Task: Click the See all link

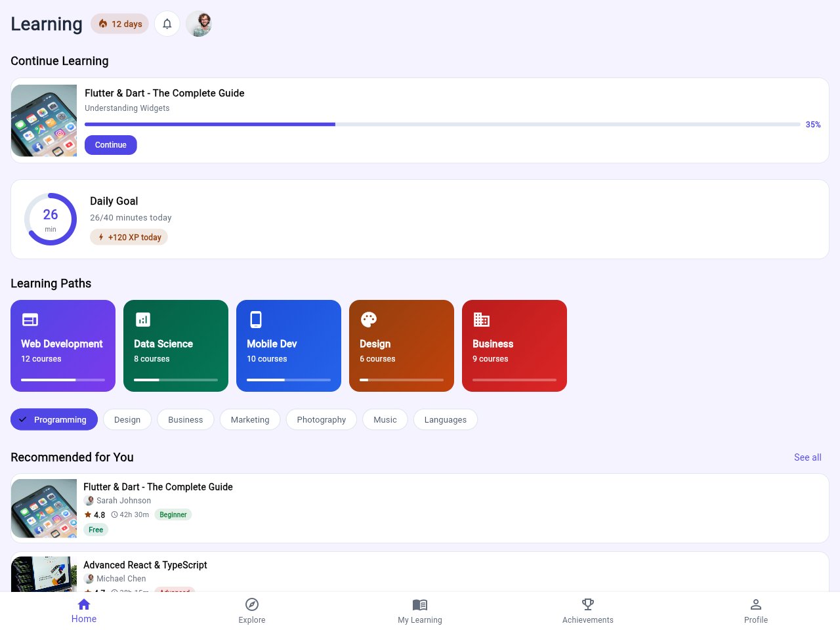Action: pyautogui.click(x=808, y=457)
